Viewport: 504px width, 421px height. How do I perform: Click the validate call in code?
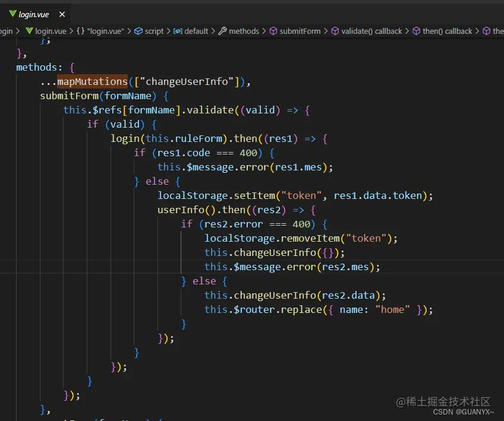pyautogui.click(x=210, y=110)
